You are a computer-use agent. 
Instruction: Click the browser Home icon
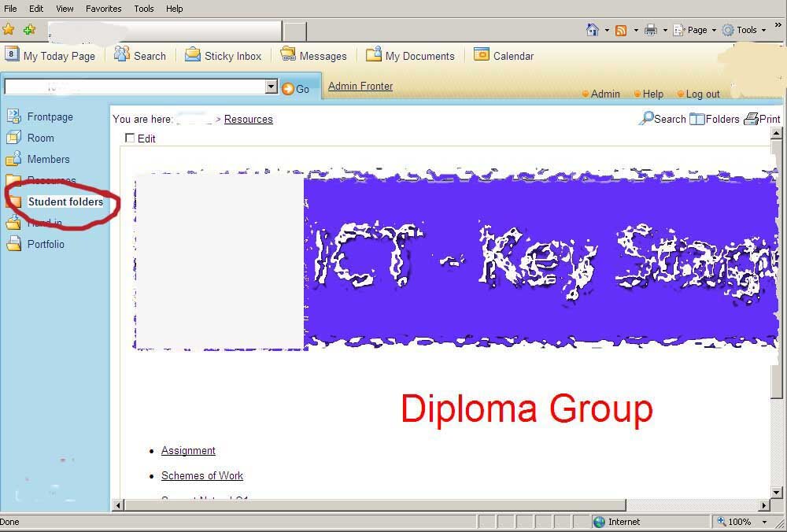(x=593, y=30)
